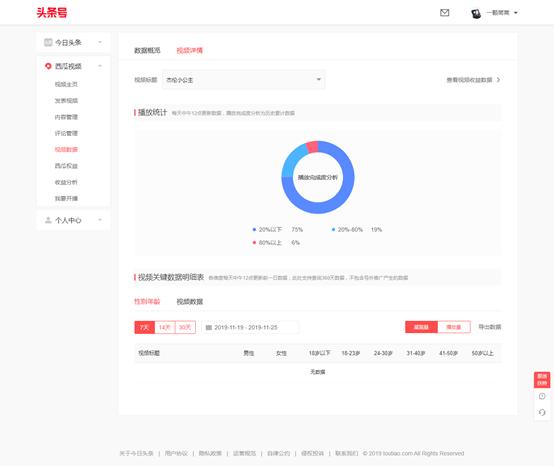
Task: Click the 女性 column header
Action: coord(281,353)
